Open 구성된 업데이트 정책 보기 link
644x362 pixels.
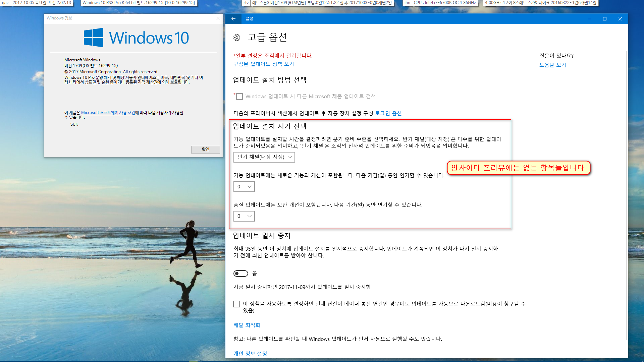[x=264, y=64]
